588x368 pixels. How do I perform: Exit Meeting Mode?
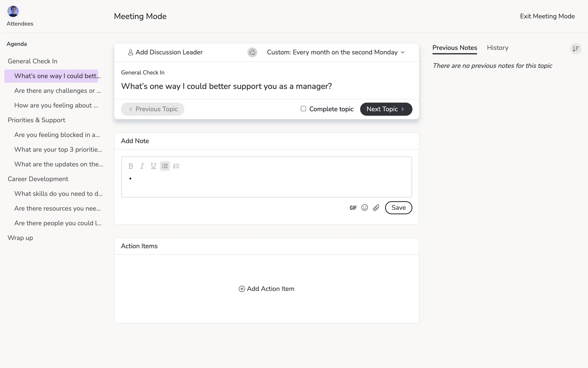click(x=547, y=16)
